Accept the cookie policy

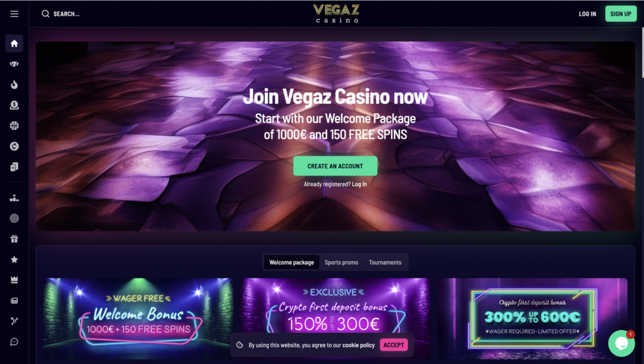[394, 345]
